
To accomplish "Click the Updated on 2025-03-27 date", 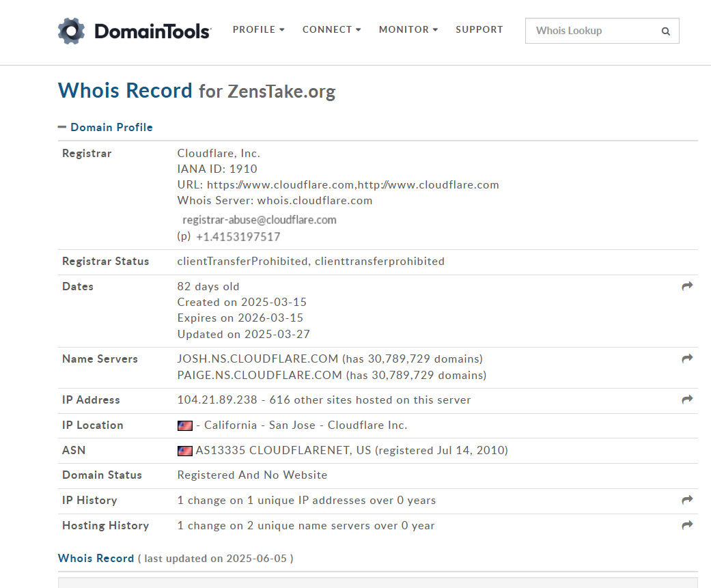I will 244,334.
